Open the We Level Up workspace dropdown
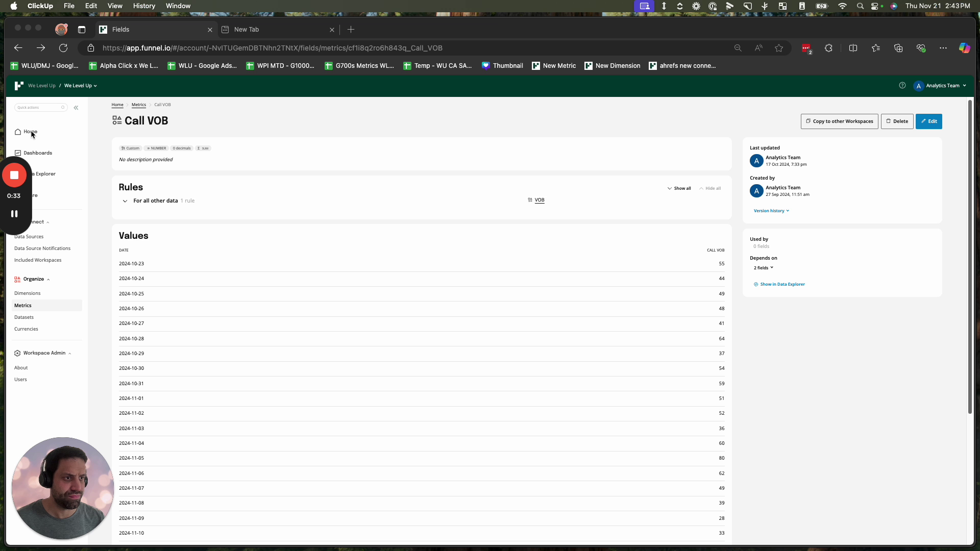The width and height of the screenshot is (980, 551). pos(80,86)
